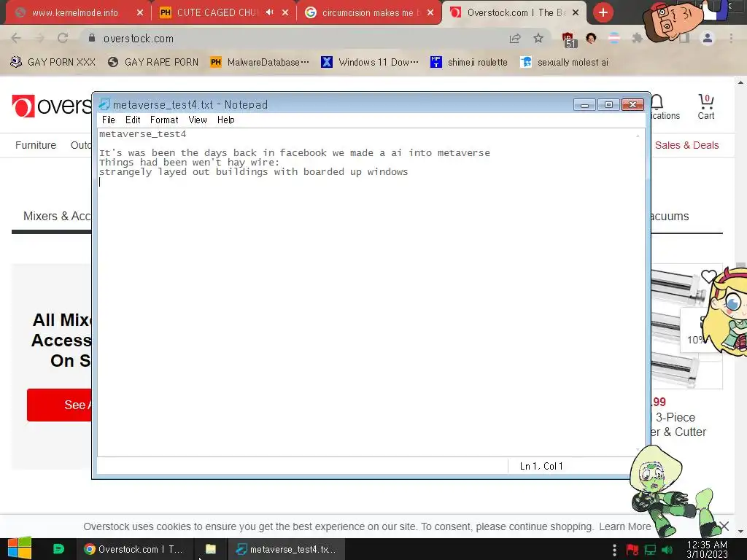Open Sales & Deals on Overstock
Viewport: 747px width, 560px height.
(x=687, y=145)
